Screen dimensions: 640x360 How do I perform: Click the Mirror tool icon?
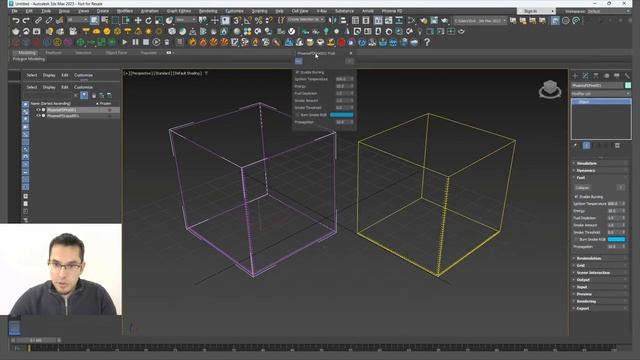click(x=333, y=20)
